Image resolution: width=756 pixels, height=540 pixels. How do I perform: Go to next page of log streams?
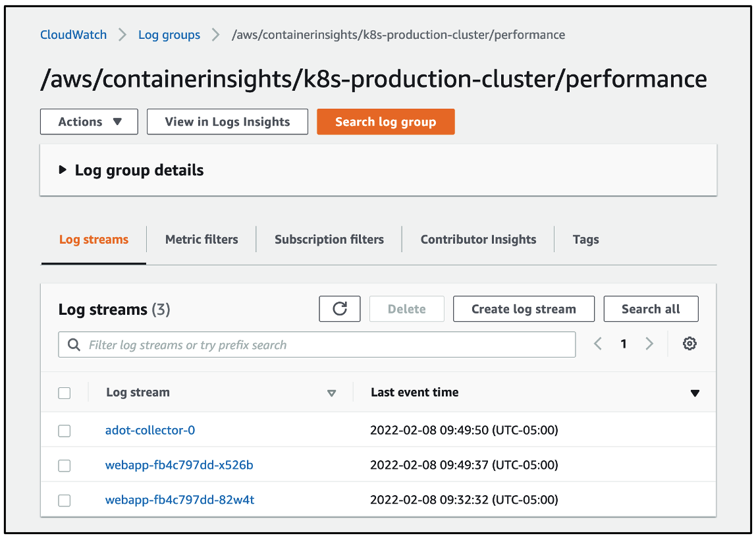pyautogui.click(x=649, y=343)
